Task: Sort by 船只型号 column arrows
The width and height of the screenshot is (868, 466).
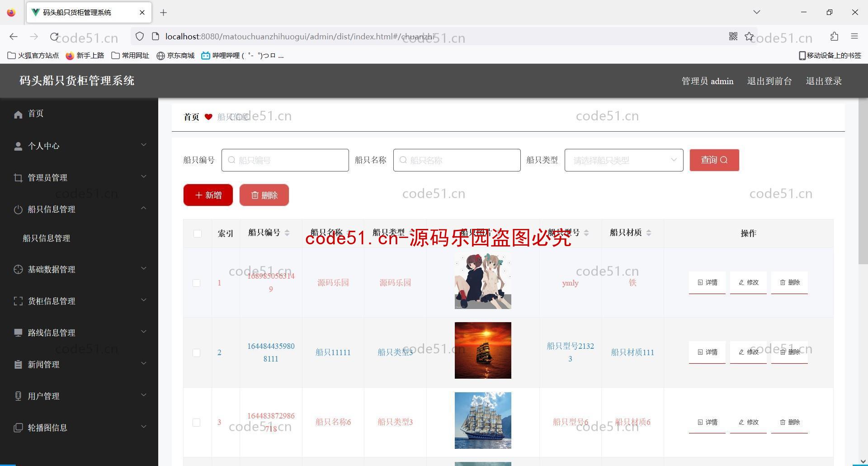Action: point(586,233)
